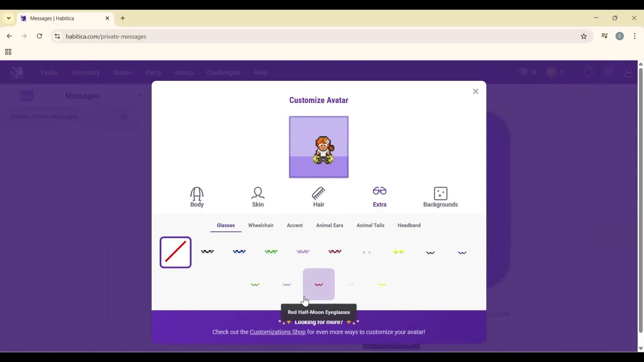
Task: Open the tab search chevron
Action: pos(8,18)
